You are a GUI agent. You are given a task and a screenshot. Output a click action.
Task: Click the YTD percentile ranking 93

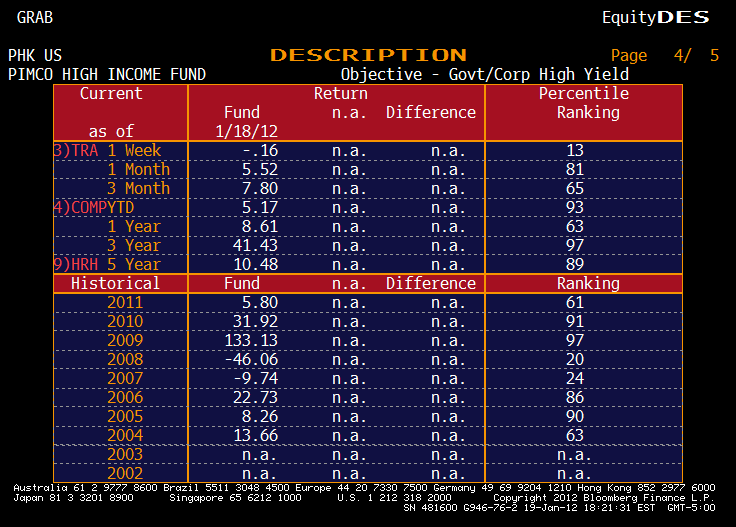(x=575, y=207)
